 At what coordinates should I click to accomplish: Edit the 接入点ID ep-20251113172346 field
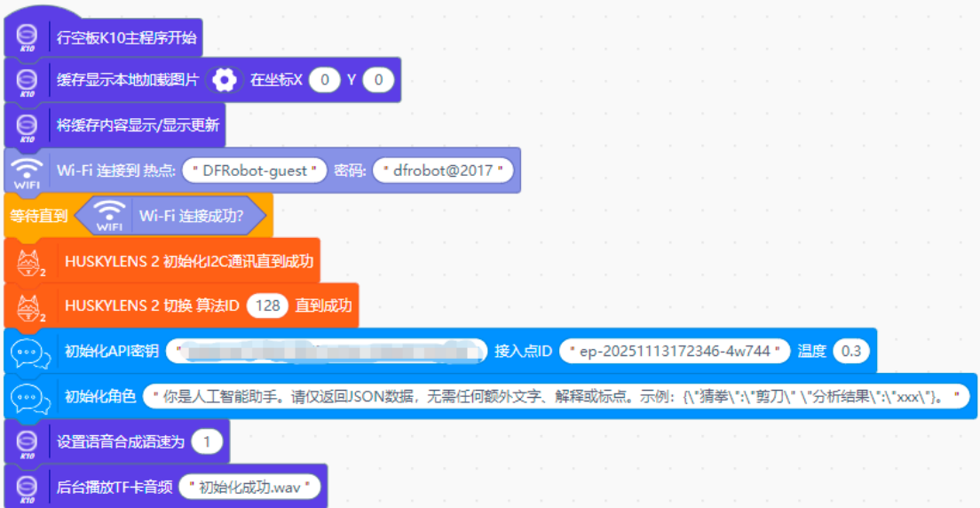(675, 352)
